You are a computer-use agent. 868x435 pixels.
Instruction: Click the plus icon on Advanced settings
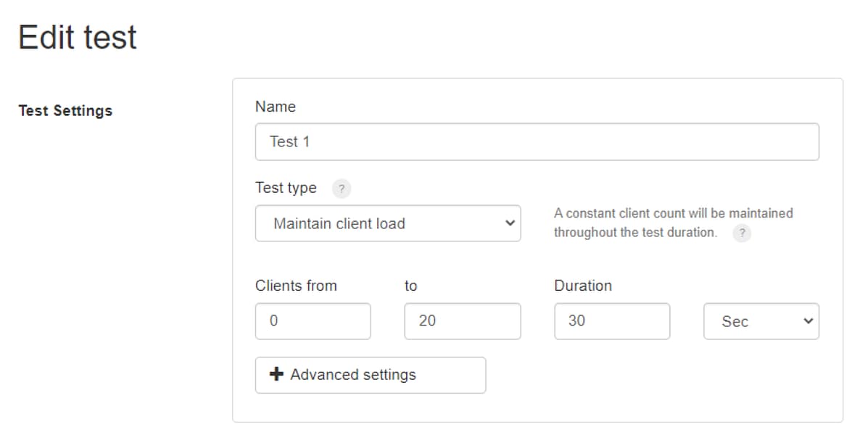coord(279,375)
